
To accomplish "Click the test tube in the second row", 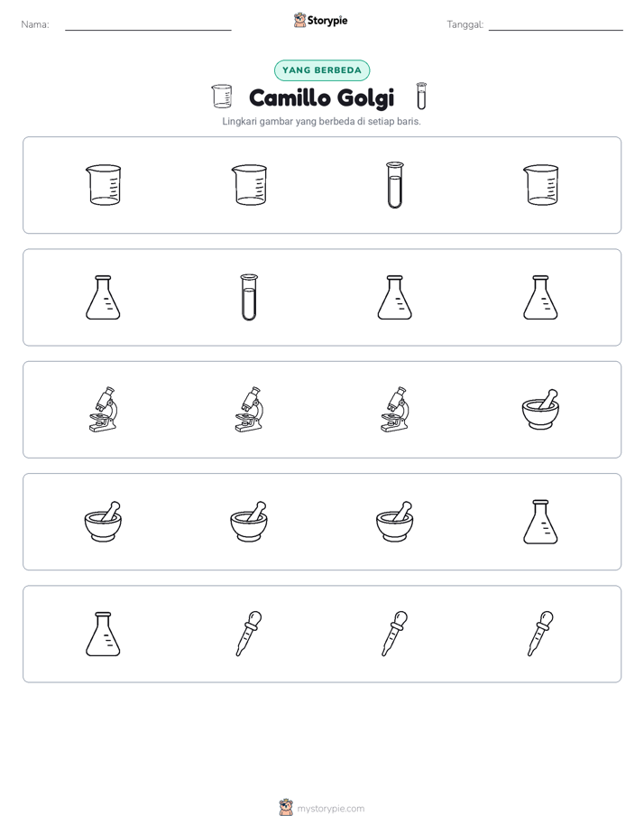I will click(x=249, y=297).
